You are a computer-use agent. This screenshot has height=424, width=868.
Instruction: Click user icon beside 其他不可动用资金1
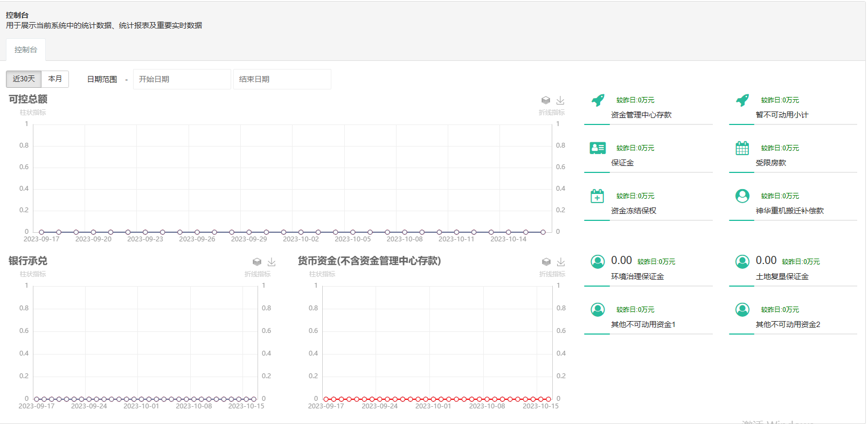598,310
